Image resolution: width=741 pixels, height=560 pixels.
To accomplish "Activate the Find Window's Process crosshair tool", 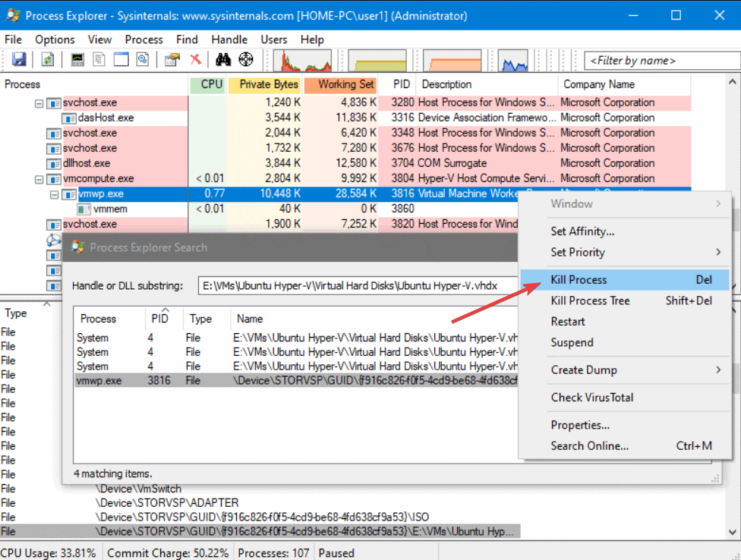I will [x=246, y=60].
